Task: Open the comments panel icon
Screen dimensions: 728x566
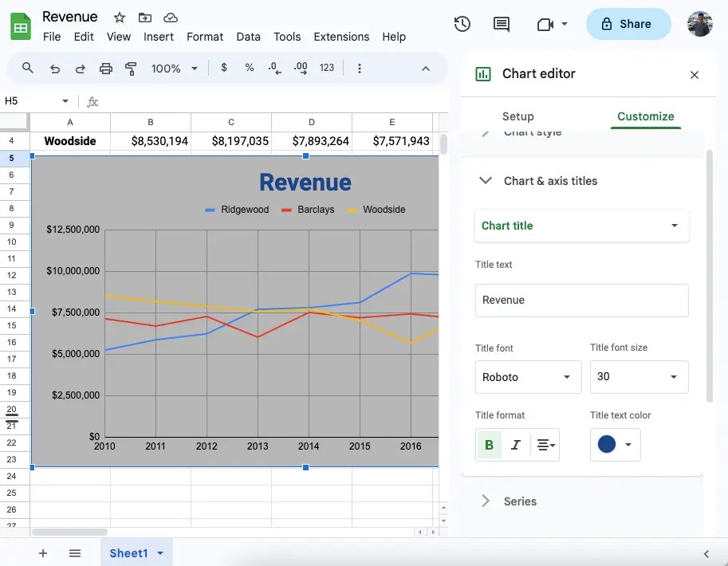Action: [501, 24]
